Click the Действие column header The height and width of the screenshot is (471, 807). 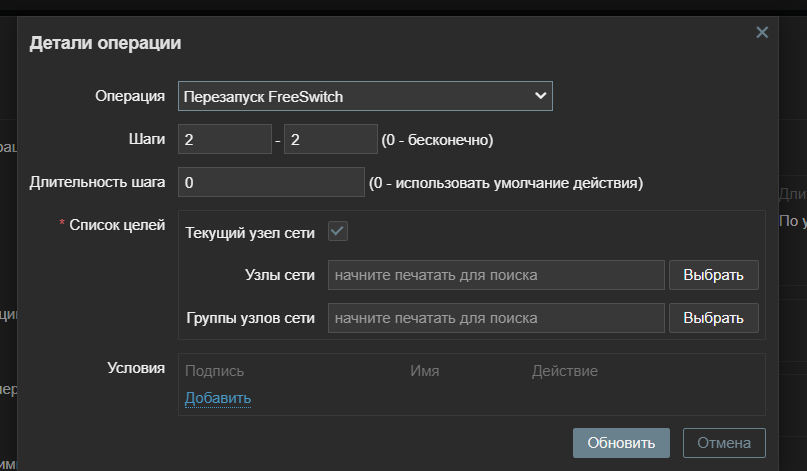coord(565,371)
